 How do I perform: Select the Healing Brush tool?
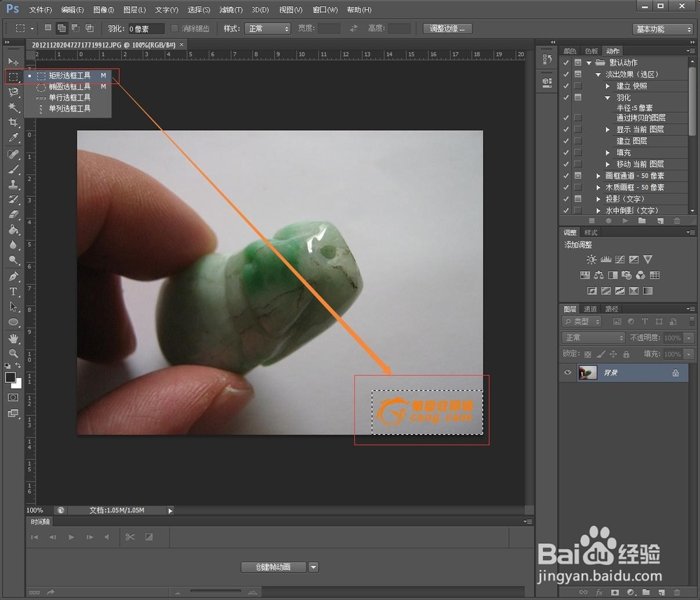point(13,155)
